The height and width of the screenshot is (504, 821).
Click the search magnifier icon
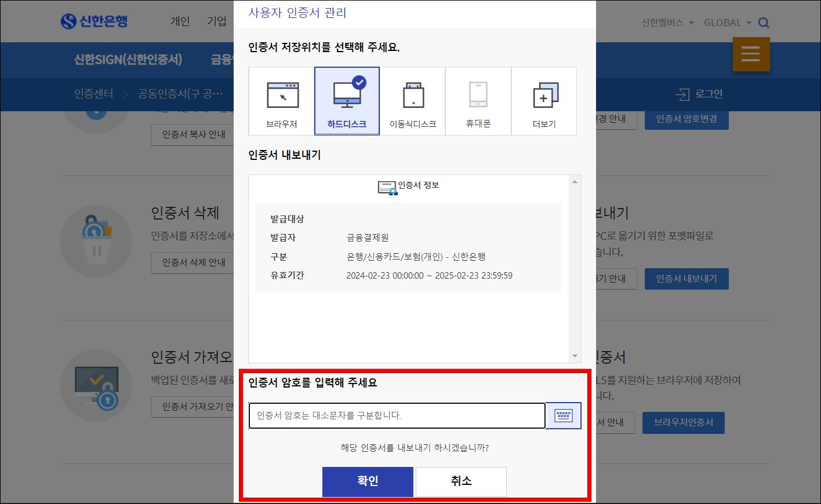coord(764,22)
